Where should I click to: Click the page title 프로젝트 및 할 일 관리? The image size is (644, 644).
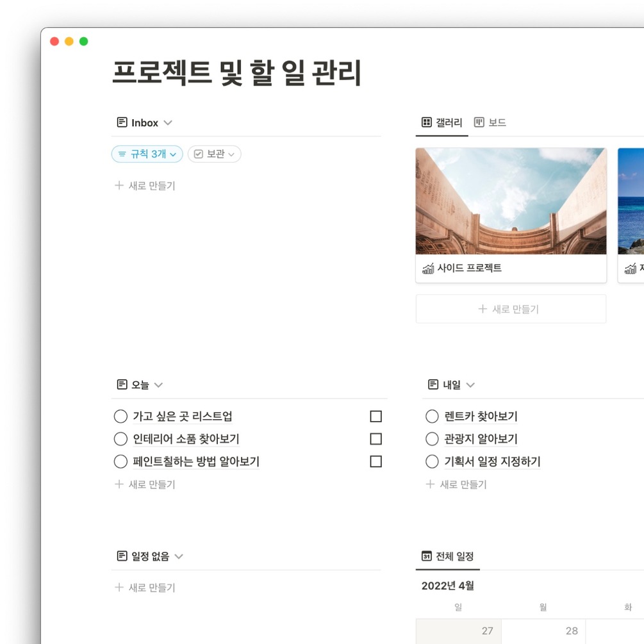236,72
